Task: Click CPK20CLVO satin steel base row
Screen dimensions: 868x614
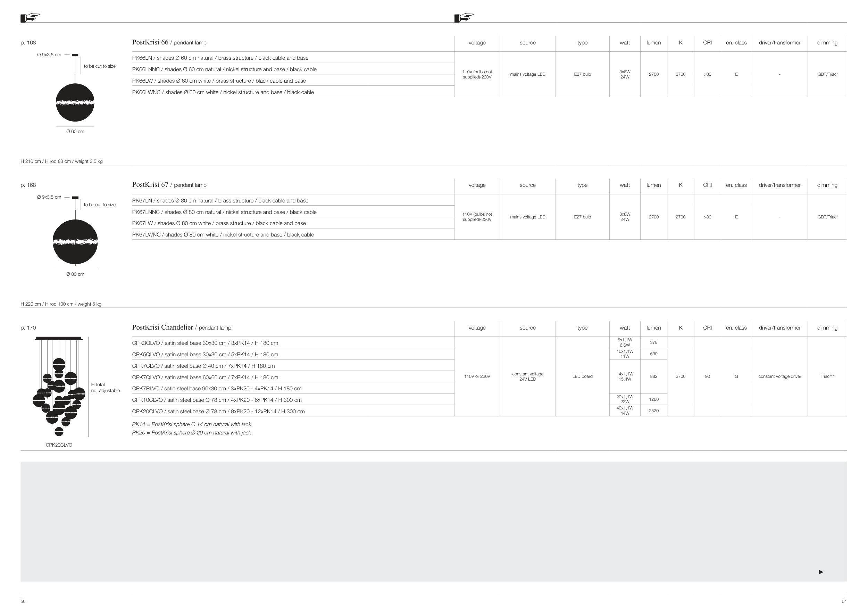Action: pos(218,411)
